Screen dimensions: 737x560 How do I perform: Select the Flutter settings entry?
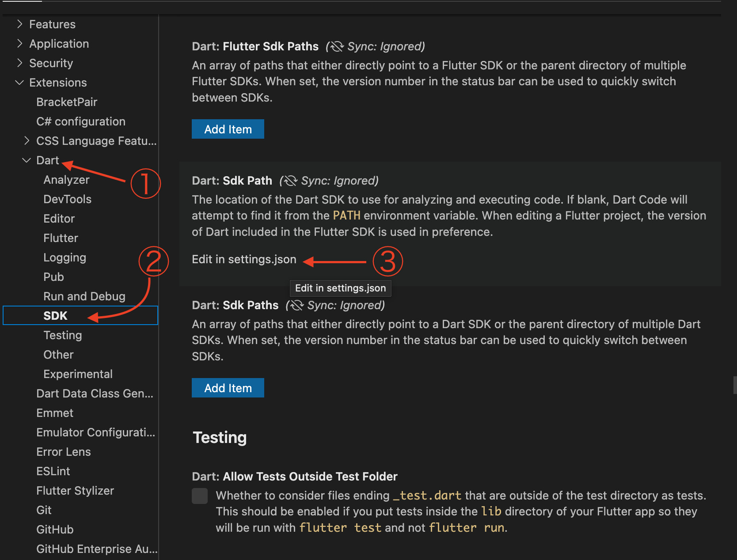pos(61,238)
